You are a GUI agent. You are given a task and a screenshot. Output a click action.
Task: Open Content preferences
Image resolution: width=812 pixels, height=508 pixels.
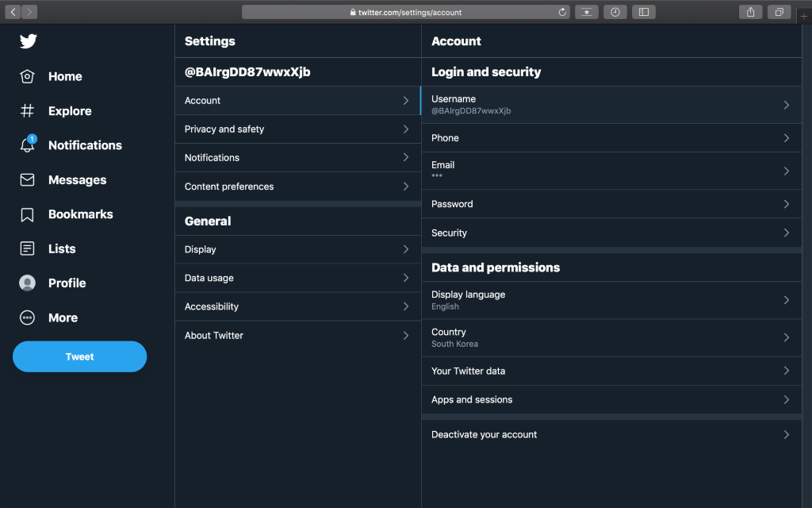[x=298, y=187]
